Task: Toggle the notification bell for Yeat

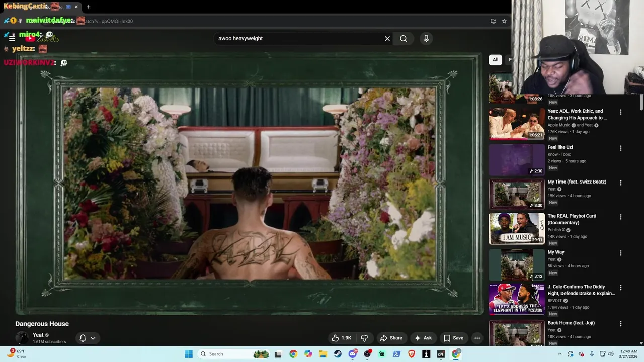Action: pyautogui.click(x=83, y=338)
